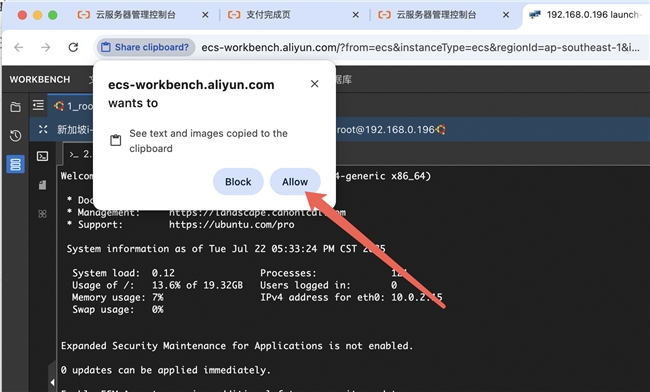Toggle the session list menu icon

(x=38, y=105)
